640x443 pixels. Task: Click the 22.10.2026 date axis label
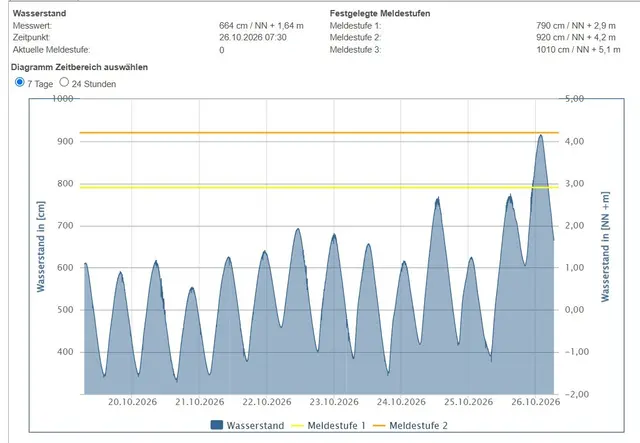tap(267, 402)
